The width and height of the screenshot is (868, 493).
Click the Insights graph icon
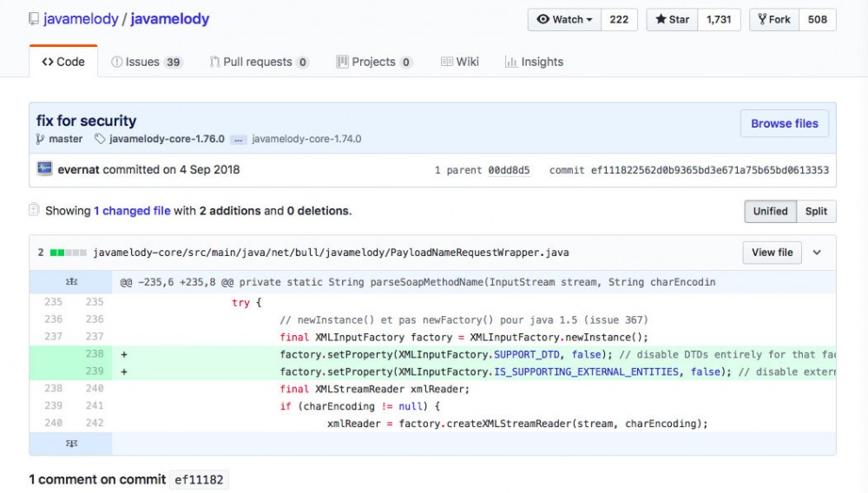[511, 62]
